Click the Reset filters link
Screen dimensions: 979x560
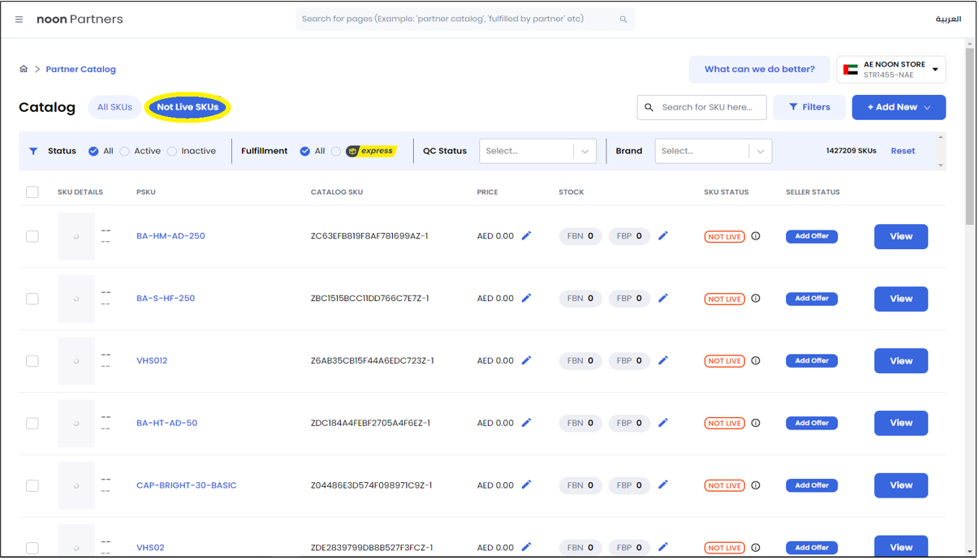(903, 150)
